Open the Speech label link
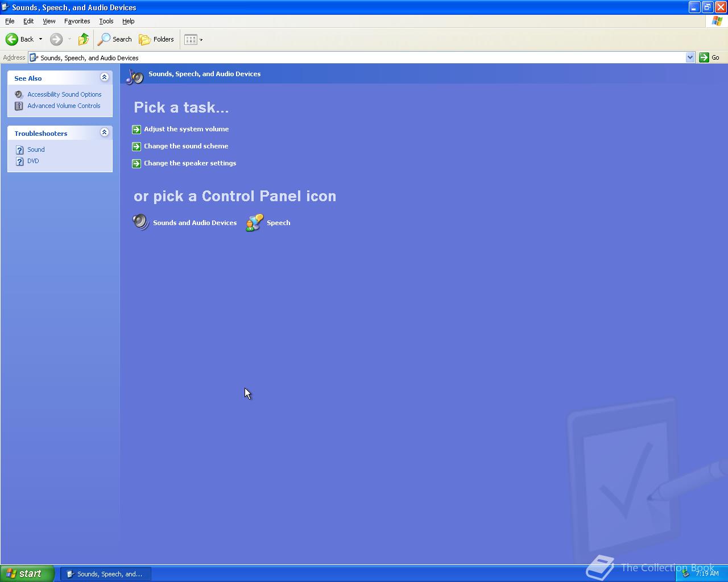 [x=279, y=223]
